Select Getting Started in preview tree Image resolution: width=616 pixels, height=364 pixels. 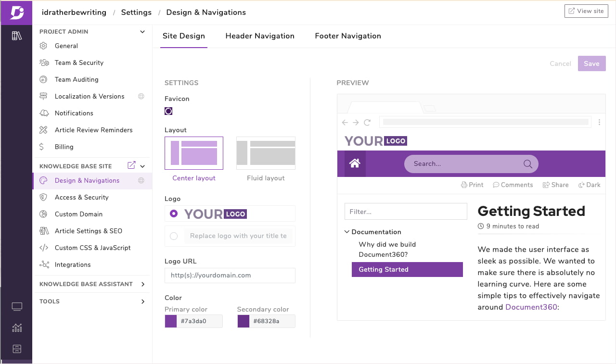click(407, 269)
